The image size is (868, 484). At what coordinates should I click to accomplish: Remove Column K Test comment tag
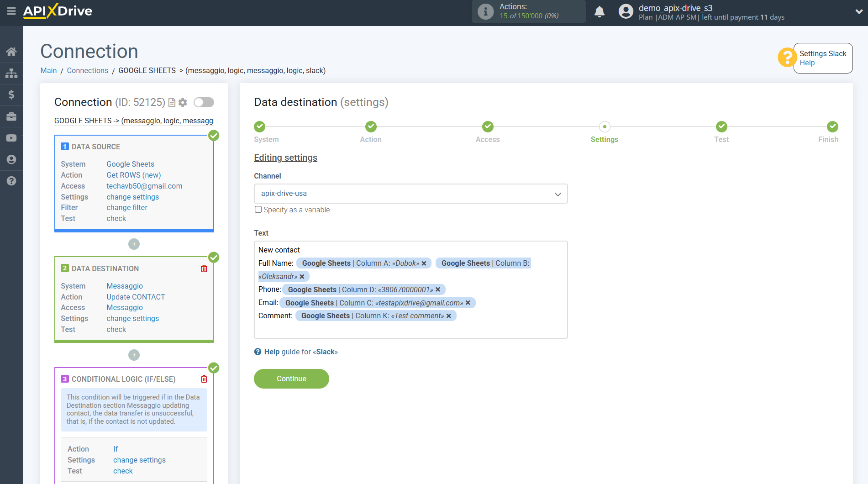[x=449, y=316]
